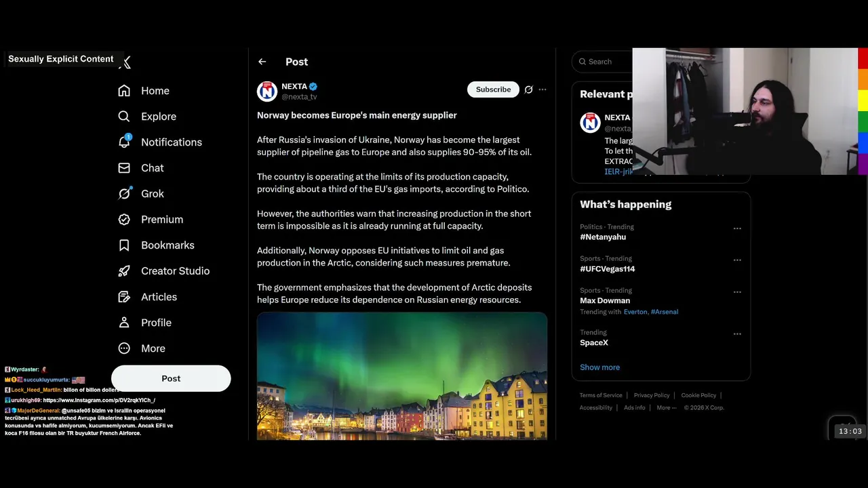Viewport: 868px width, 488px height.
Task: Open more options for Max Dowman trend
Action: tap(737, 292)
